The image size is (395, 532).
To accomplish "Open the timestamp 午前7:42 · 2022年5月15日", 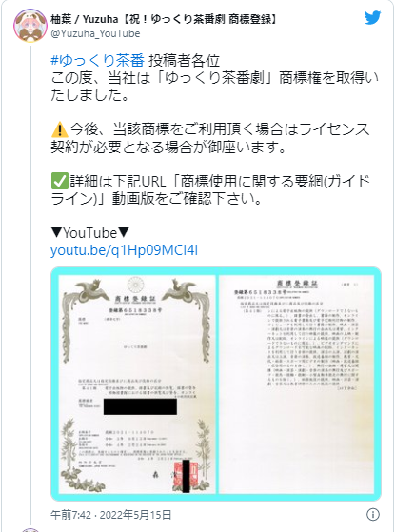I will (111, 515).
